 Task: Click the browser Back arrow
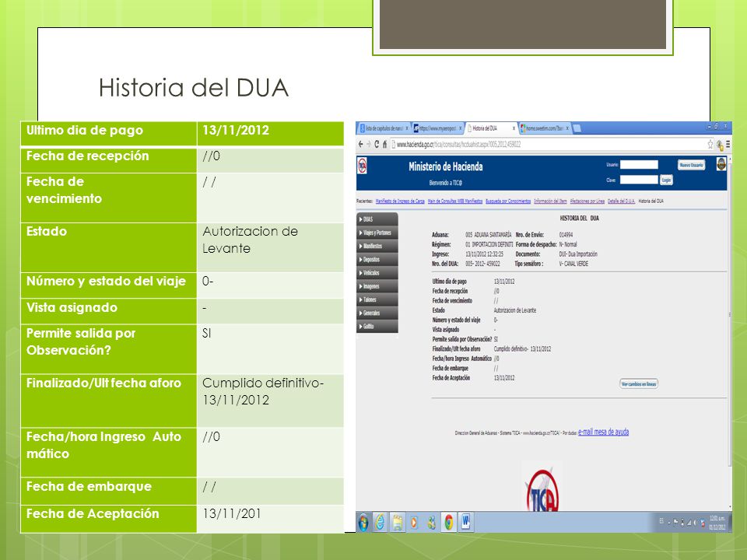tap(361, 145)
